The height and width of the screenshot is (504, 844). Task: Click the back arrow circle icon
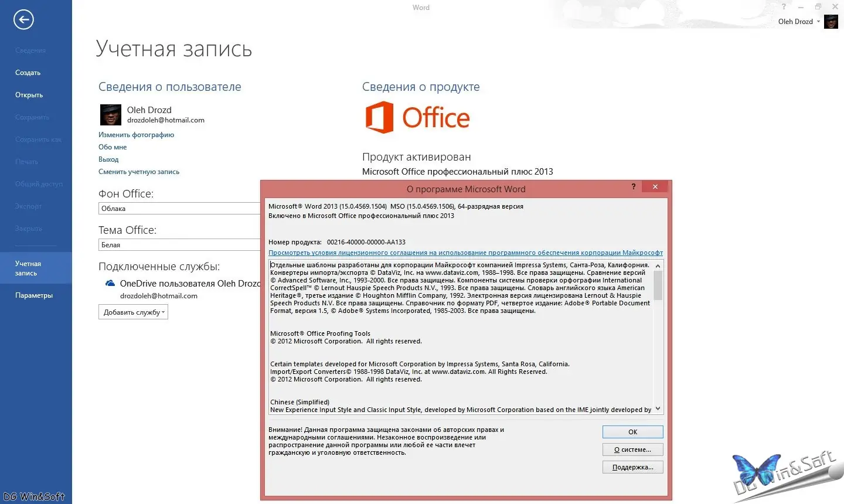(23, 20)
